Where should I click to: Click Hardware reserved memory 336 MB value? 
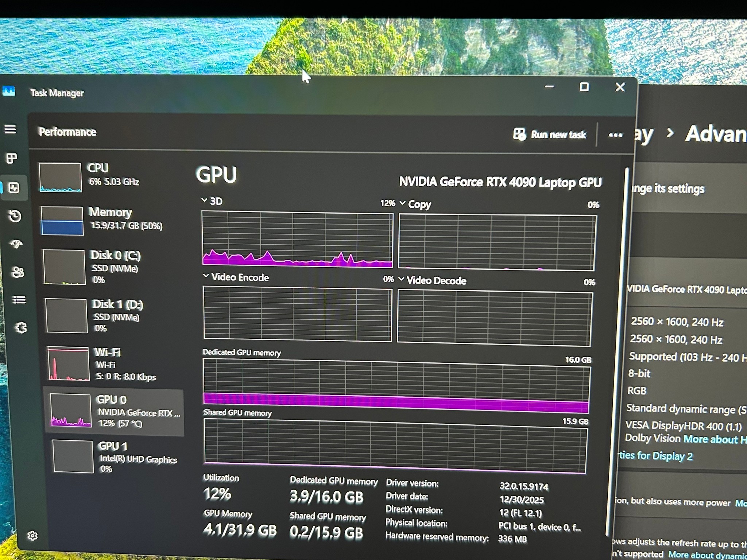click(x=512, y=539)
